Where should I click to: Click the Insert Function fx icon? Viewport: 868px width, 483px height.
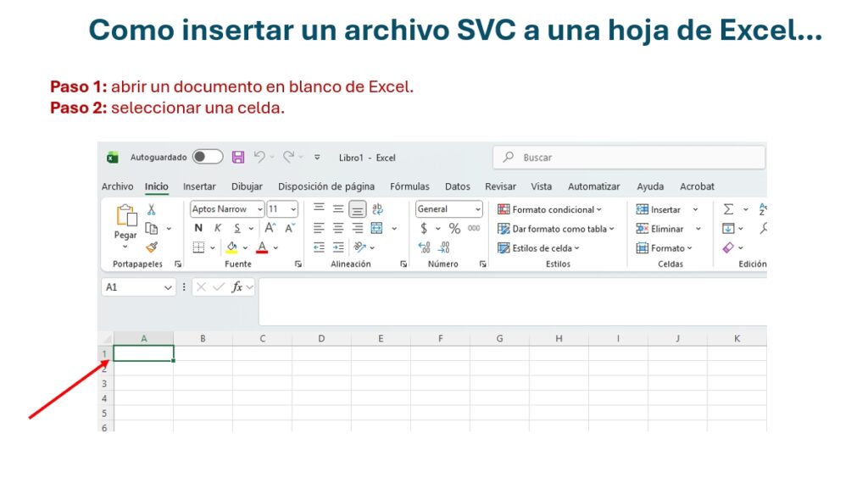click(237, 287)
